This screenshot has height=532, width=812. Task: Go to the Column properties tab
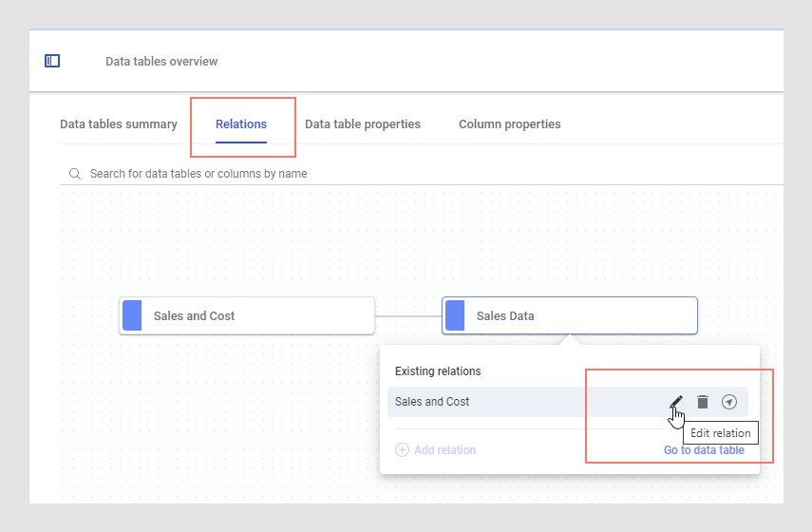point(510,124)
